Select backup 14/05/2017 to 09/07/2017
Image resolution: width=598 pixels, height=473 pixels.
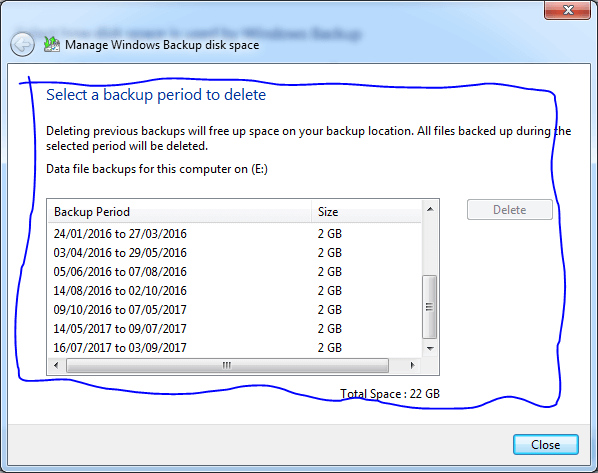(235, 329)
